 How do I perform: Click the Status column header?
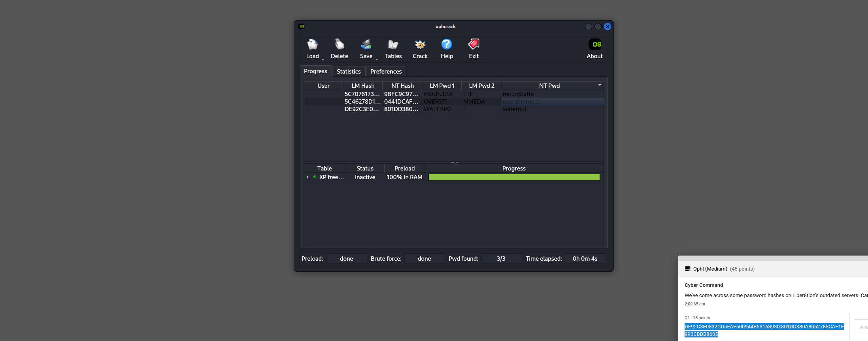pyautogui.click(x=365, y=169)
